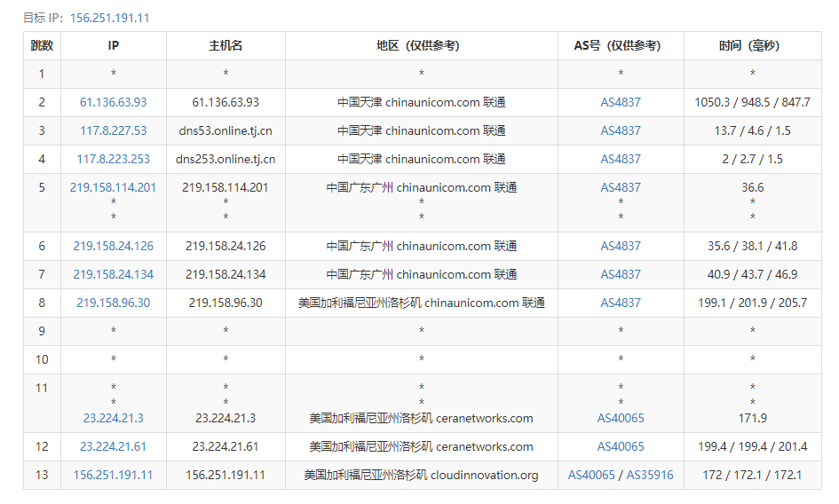Click the AS40065 link in hop 12 row
Image resolution: width=839 pixels, height=504 pixels.
coord(620,446)
